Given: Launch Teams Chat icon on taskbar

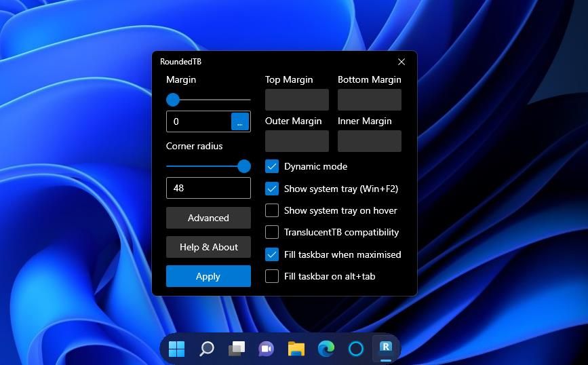Looking at the screenshot, I should click(x=267, y=349).
